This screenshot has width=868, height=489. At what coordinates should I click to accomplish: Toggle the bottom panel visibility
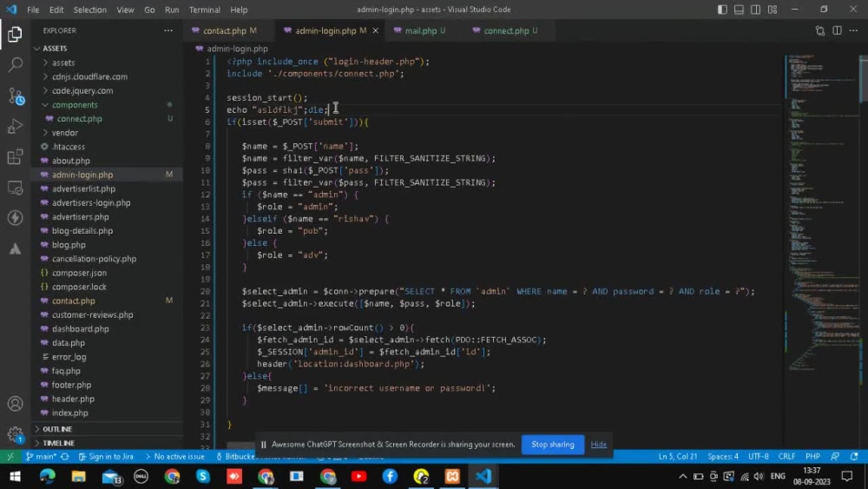739,10
